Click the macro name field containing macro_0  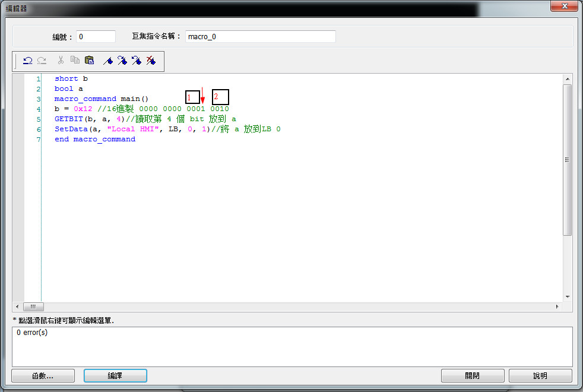[x=260, y=37]
